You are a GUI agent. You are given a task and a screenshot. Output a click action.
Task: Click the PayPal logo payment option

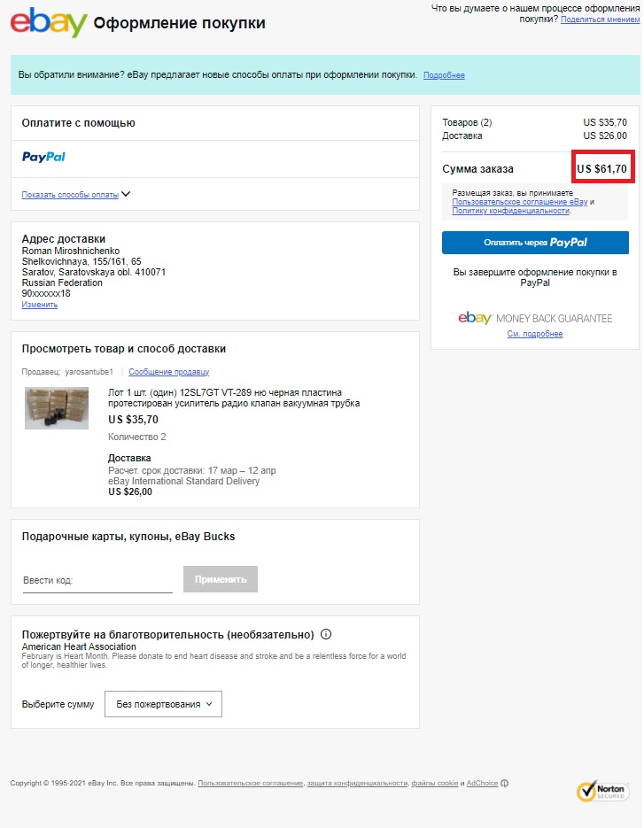pos(43,157)
